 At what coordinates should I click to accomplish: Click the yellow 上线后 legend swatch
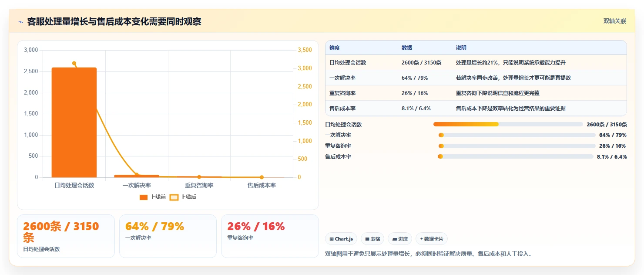[174, 197]
